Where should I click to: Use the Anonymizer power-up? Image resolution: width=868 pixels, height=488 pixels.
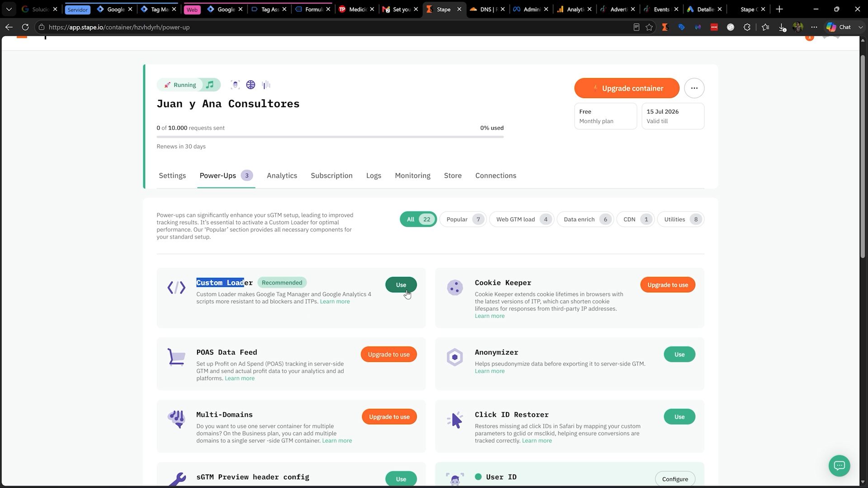679,354
